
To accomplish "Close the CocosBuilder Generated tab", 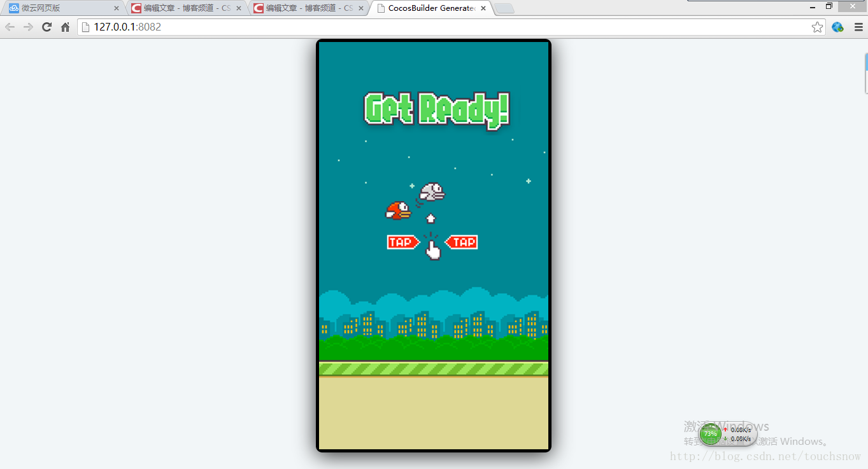I will (483, 8).
